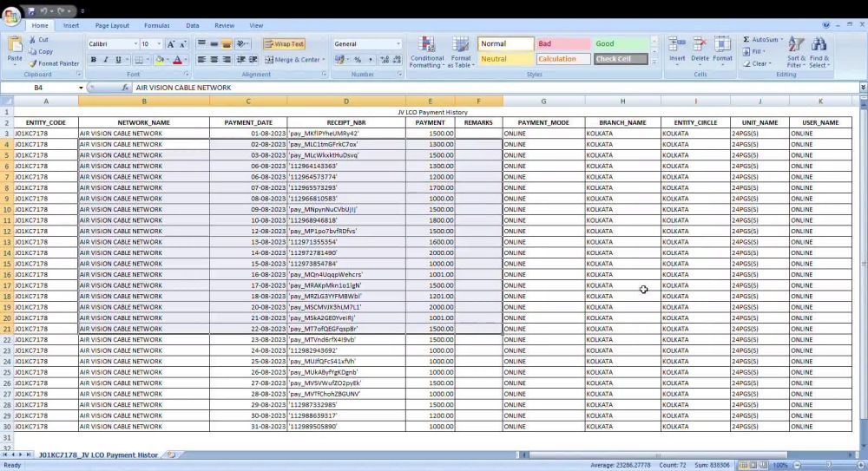Expand the formula bar
The height and width of the screenshot is (471, 868).
863,88
